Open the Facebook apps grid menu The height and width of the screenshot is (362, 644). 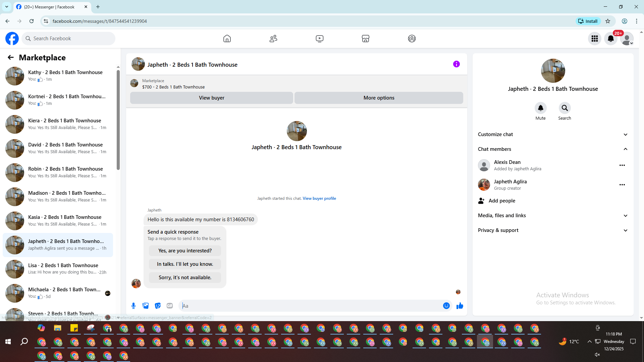pos(594,39)
